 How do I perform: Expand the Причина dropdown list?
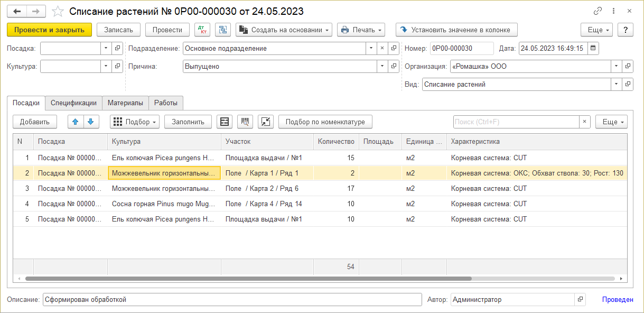[x=381, y=67]
